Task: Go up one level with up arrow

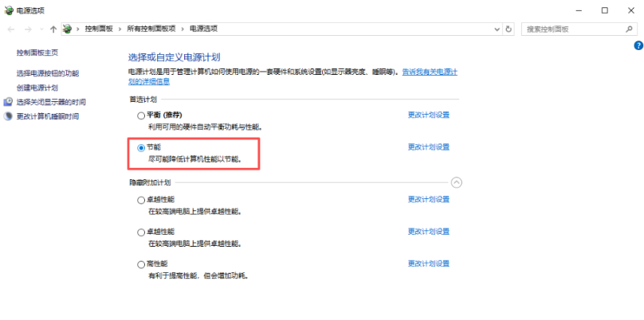Action: pos(53,29)
